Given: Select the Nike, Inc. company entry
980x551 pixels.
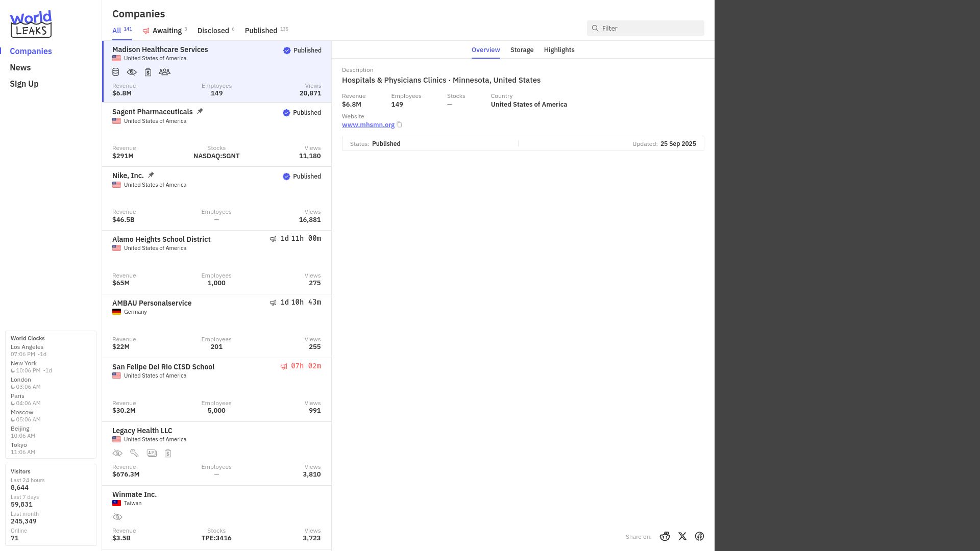Looking at the screenshot, I should (x=216, y=198).
